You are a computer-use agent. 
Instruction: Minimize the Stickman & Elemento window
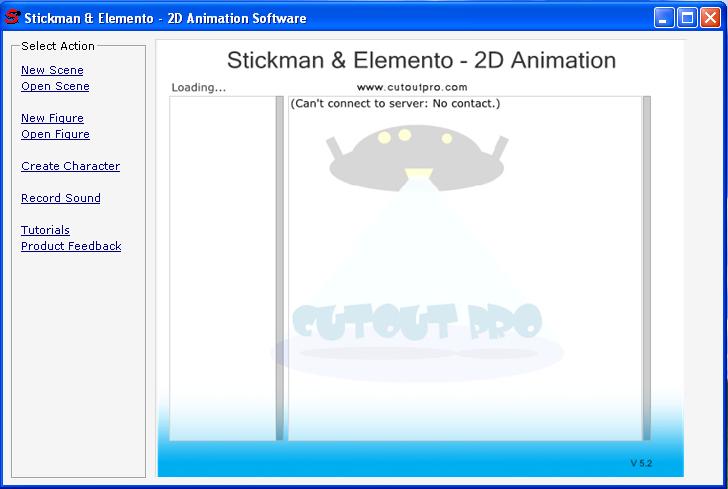click(x=664, y=18)
